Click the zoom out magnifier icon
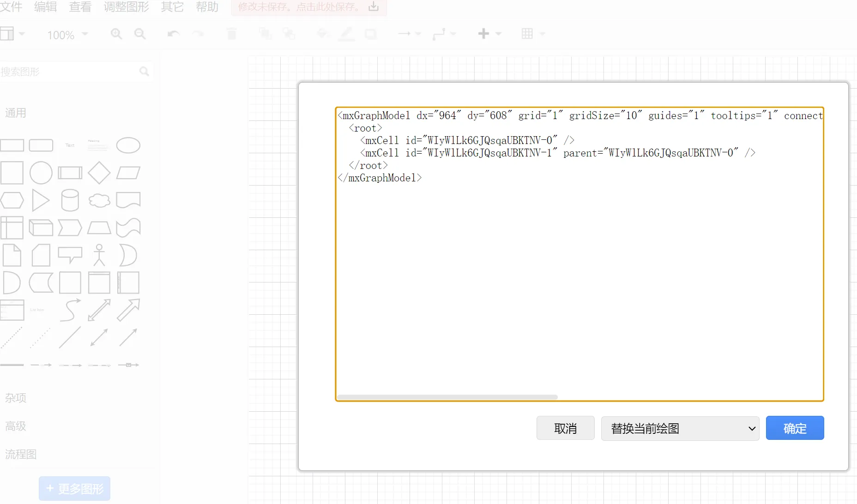The width and height of the screenshot is (857, 504). (140, 34)
